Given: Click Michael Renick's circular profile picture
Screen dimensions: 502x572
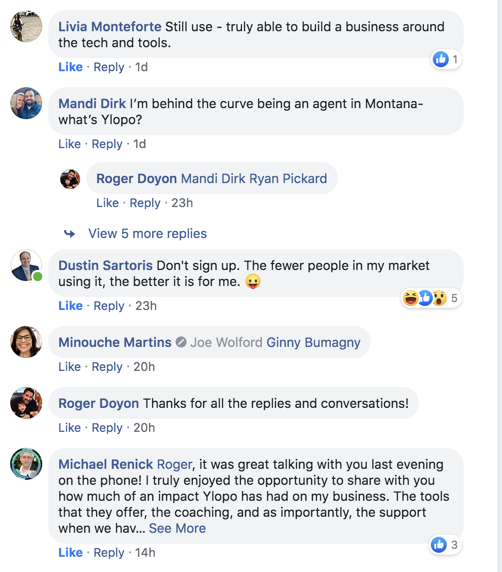Looking at the screenshot, I should [26, 464].
